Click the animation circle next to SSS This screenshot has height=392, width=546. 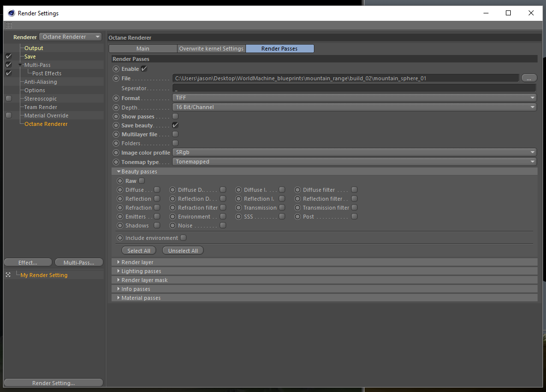tap(238, 217)
